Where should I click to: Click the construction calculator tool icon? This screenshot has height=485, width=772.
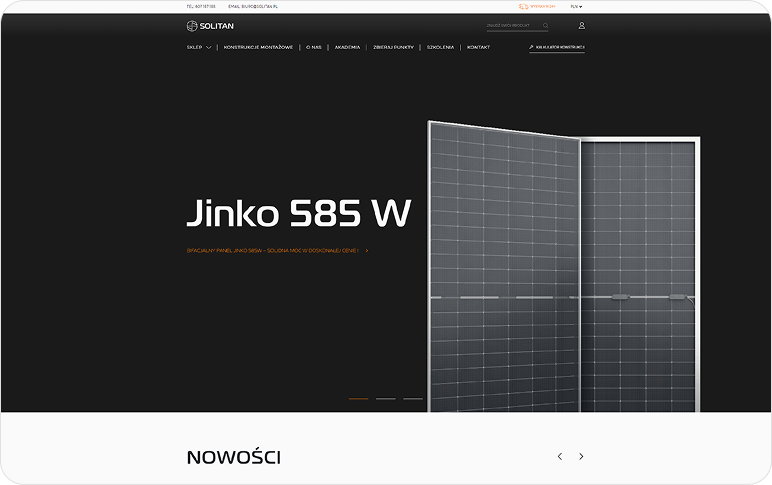pos(532,47)
